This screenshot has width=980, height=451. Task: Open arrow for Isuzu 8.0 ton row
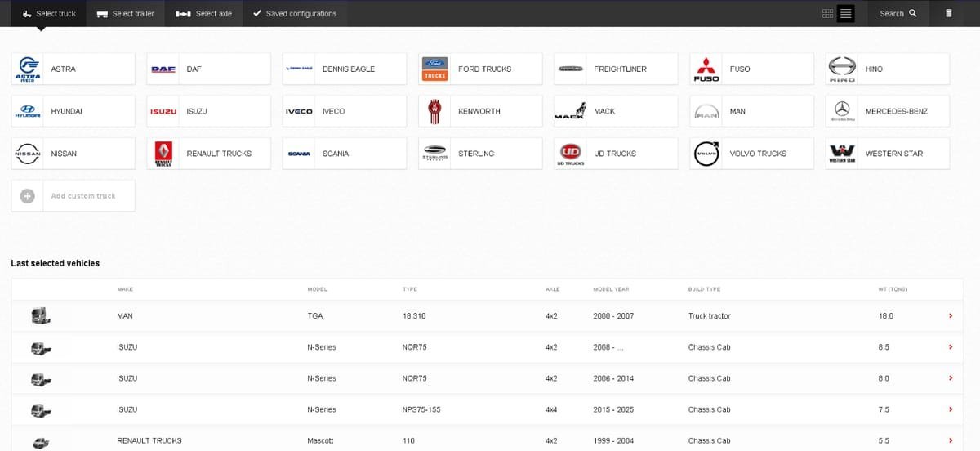[x=951, y=378]
